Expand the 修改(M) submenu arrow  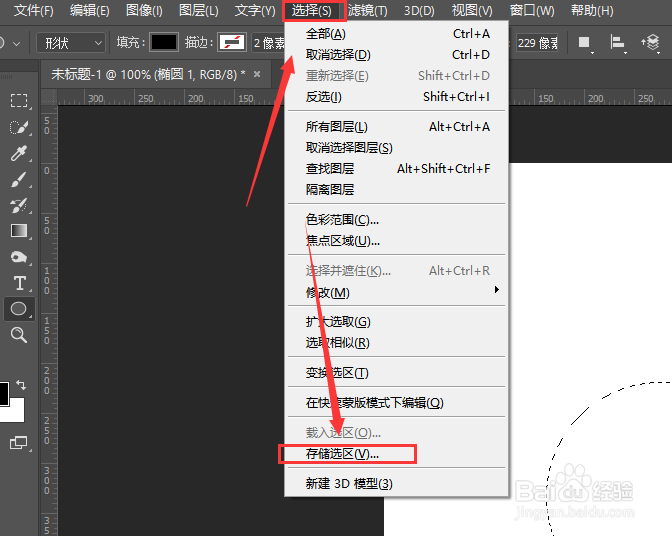[496, 290]
